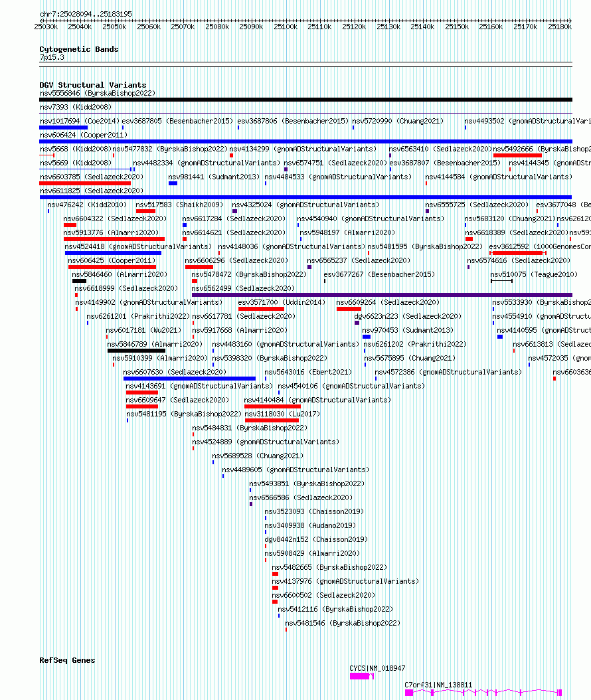Click the nsv6611825 (Sedlazeck2020) label
This screenshot has width=591, height=700.
click(92, 191)
